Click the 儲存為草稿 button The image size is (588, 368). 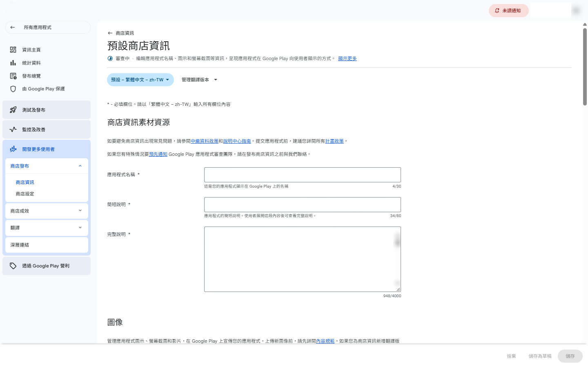(540, 356)
